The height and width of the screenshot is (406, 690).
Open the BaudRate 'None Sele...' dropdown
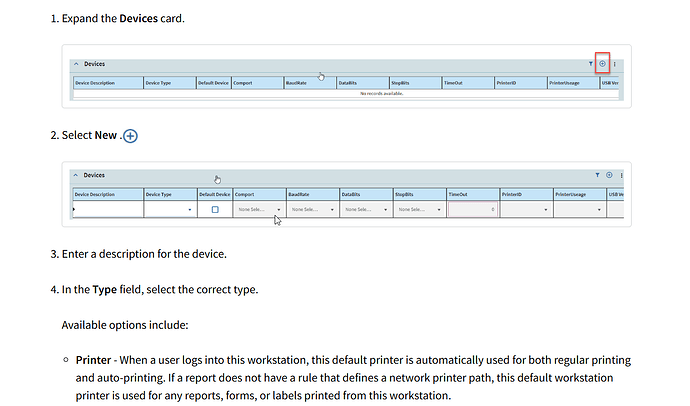pyautogui.click(x=313, y=209)
